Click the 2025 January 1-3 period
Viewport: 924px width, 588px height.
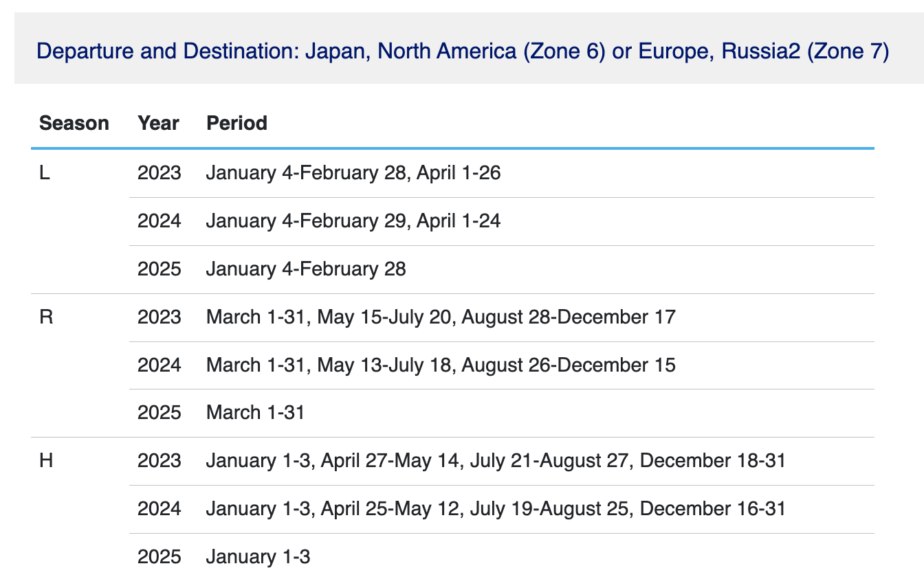(x=258, y=557)
